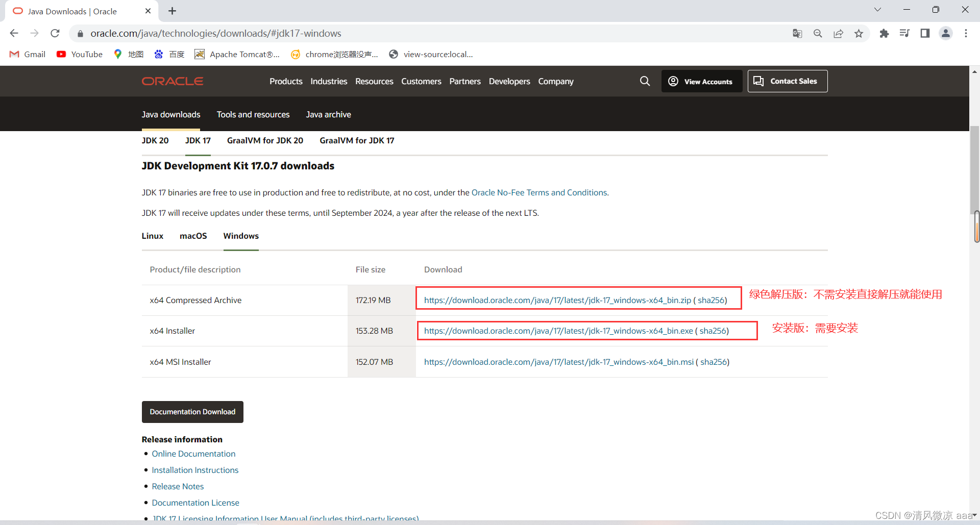
Task: Select the Java downloads section tab
Action: tap(171, 114)
